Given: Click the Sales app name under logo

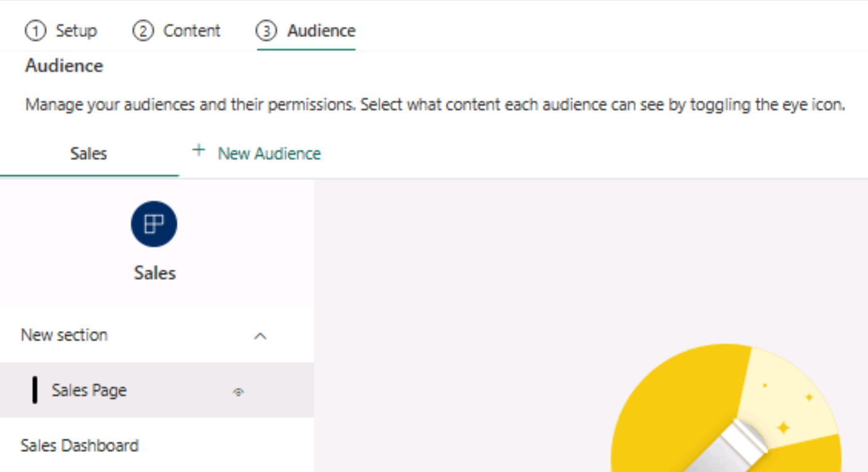Looking at the screenshot, I should click(154, 273).
